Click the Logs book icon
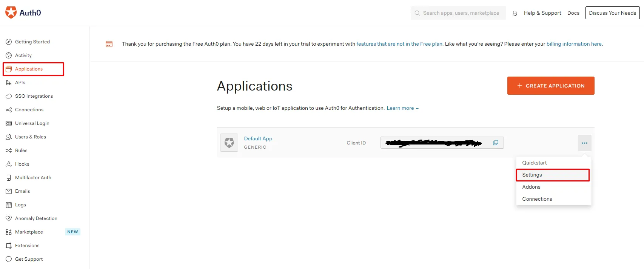 coord(9,205)
